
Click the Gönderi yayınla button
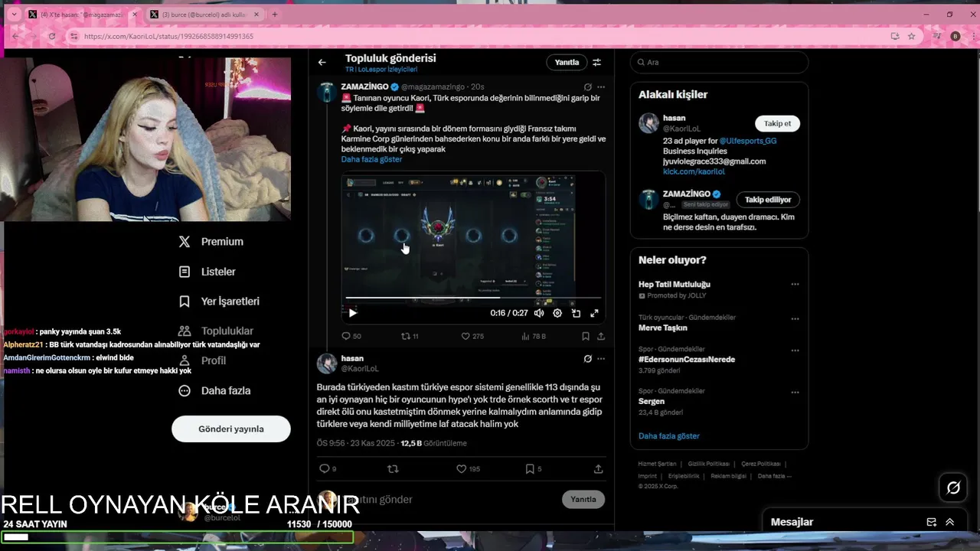[231, 429]
